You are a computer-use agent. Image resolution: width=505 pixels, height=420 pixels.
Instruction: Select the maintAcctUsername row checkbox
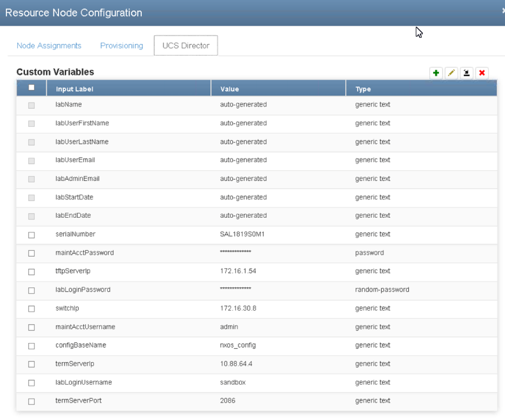coord(31,327)
